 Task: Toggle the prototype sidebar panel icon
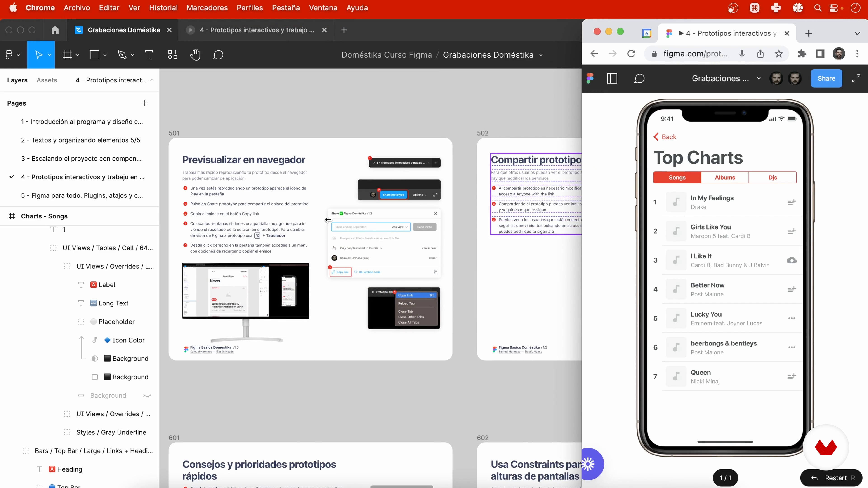(612, 78)
